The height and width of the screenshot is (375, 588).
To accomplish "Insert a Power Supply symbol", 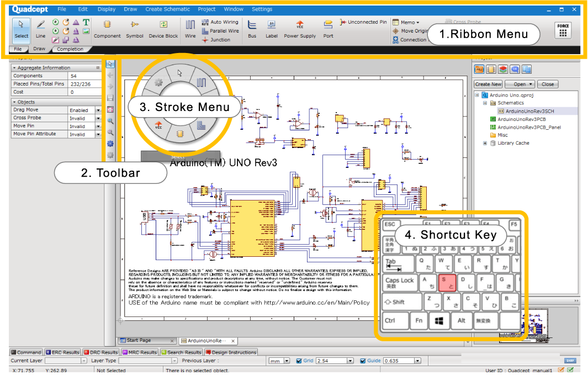I will (300, 29).
